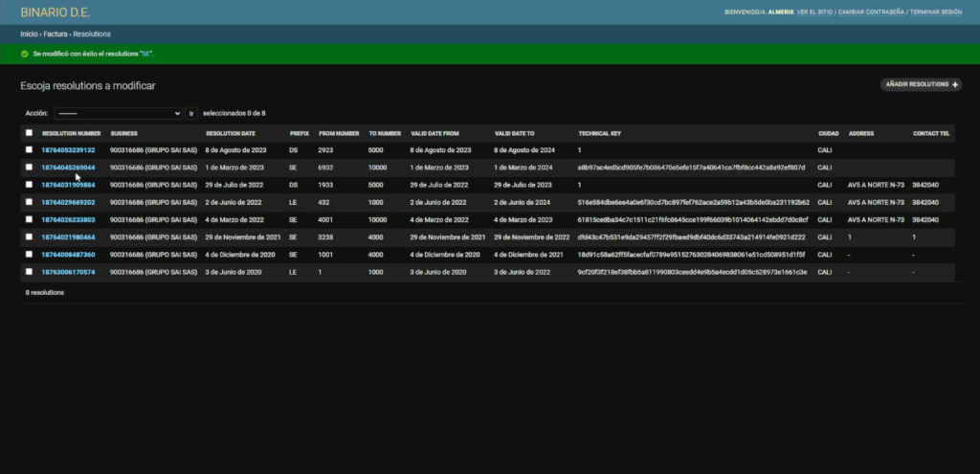Open resolution 18764026233803
The image size is (980, 474).
coord(68,220)
